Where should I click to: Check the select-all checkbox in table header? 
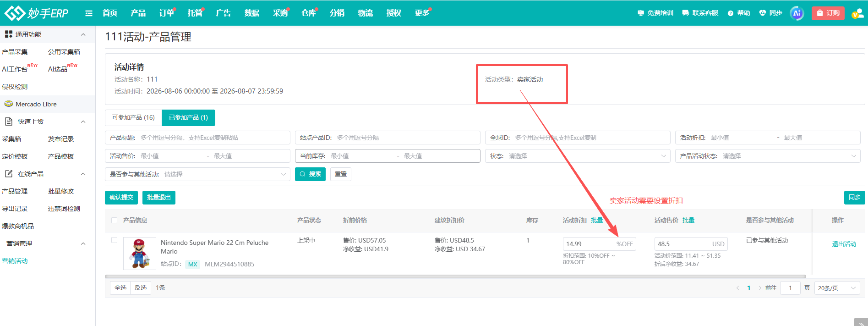coord(115,221)
